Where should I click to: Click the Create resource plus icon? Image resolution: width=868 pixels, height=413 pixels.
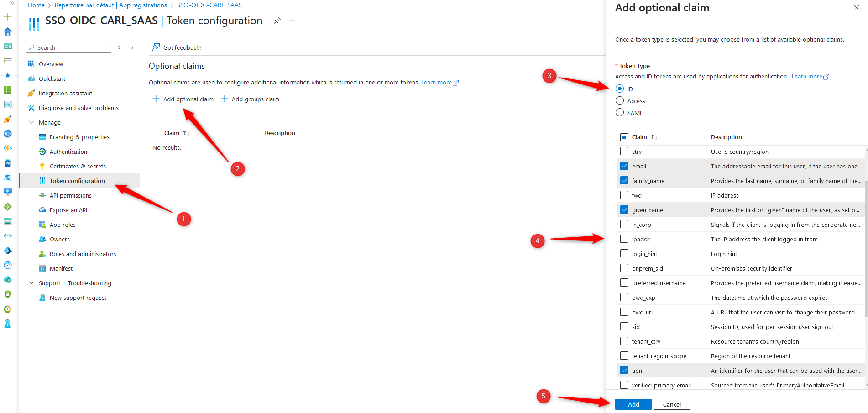click(8, 17)
